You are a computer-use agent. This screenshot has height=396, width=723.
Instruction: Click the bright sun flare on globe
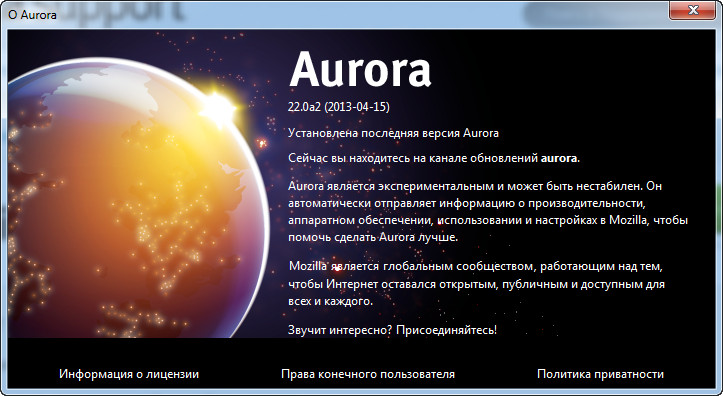[218, 108]
